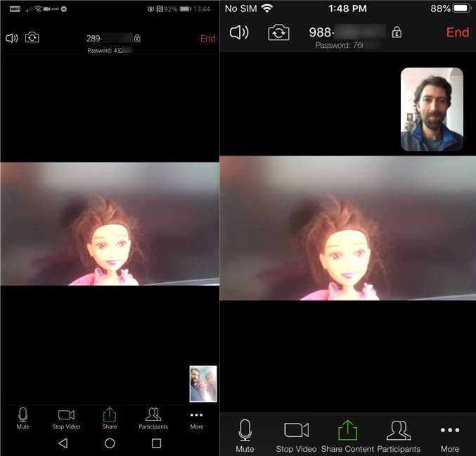Tap the Android recent apps button
This screenshot has height=456, width=476.
coord(156,443)
